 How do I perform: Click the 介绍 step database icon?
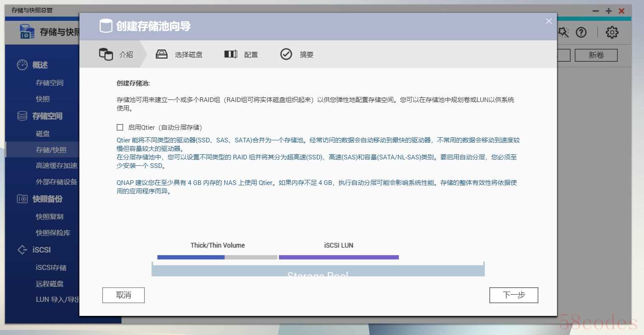[x=106, y=54]
